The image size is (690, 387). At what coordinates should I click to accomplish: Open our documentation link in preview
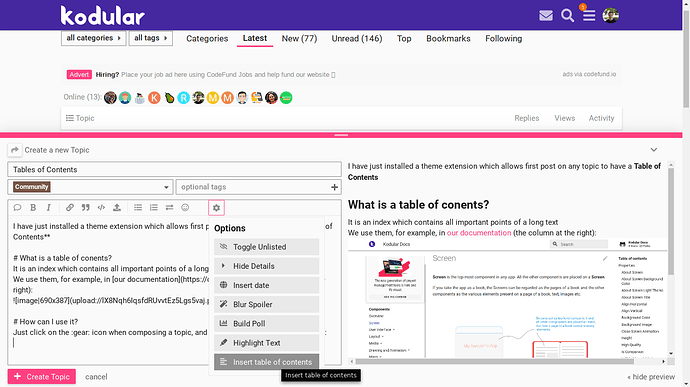[x=479, y=233]
